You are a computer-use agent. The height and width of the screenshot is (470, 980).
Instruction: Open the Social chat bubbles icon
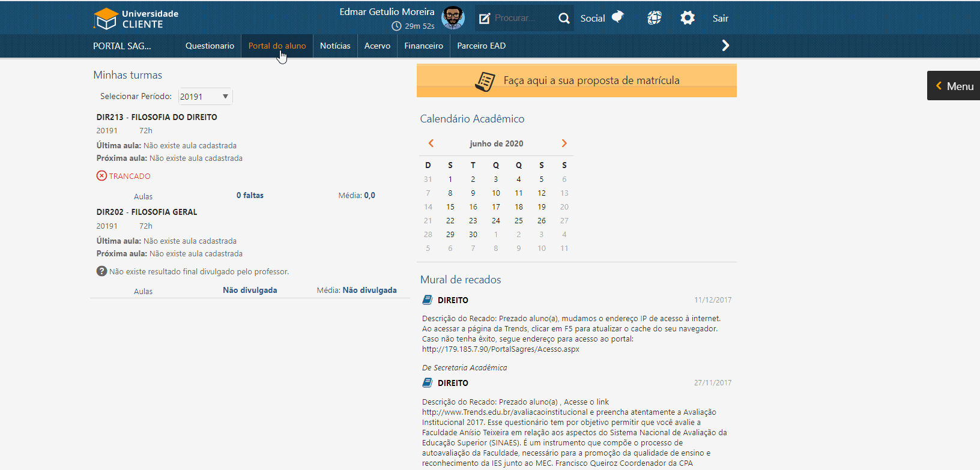tap(618, 17)
